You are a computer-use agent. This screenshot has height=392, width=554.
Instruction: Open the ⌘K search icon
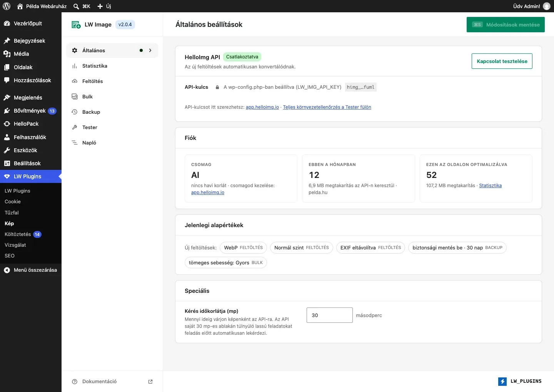pos(76,6)
